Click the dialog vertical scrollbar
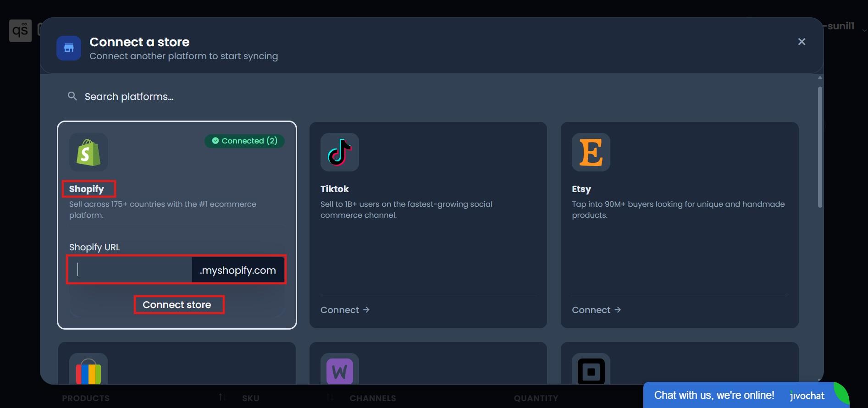This screenshot has height=408, width=868. [820, 147]
